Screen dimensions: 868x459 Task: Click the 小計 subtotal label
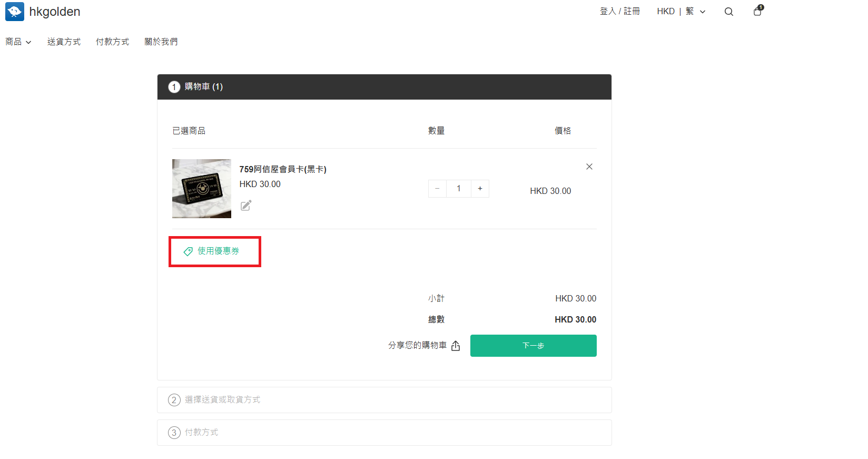click(x=436, y=298)
